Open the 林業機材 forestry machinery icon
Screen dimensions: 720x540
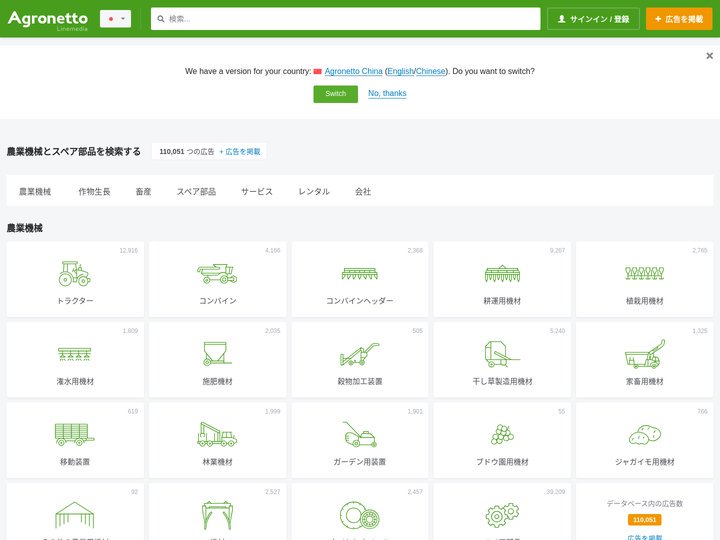pyautogui.click(x=217, y=434)
